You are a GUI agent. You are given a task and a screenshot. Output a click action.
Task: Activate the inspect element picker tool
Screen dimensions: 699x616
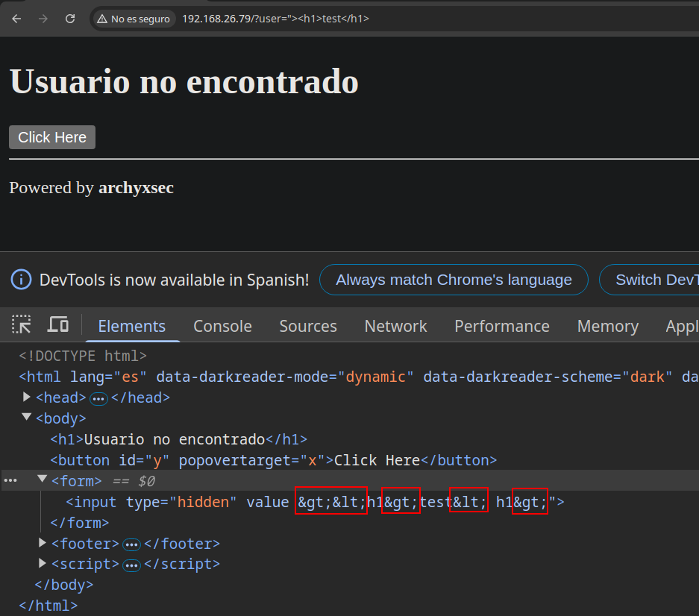point(22,325)
